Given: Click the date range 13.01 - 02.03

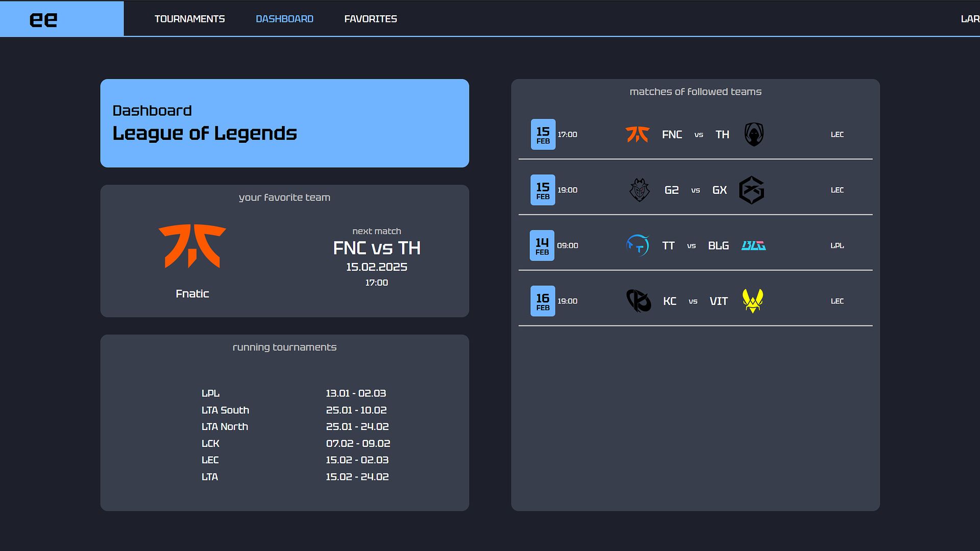Looking at the screenshot, I should pos(356,393).
